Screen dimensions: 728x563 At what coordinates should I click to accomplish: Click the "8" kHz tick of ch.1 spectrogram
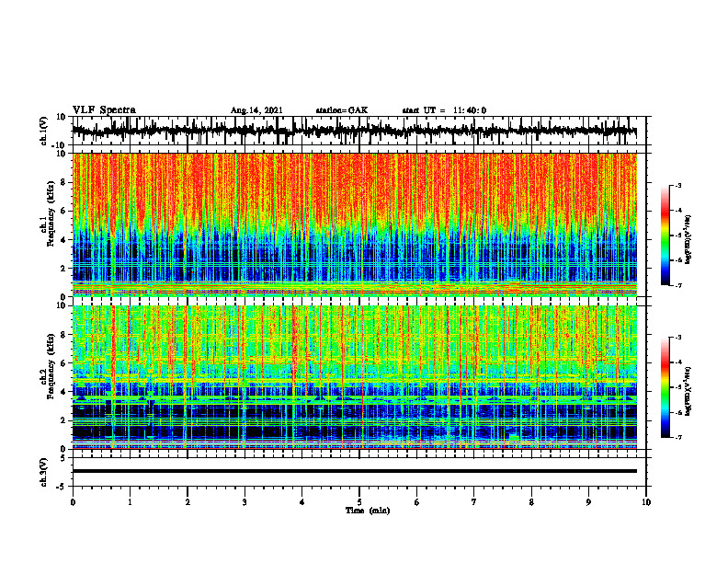[63, 182]
